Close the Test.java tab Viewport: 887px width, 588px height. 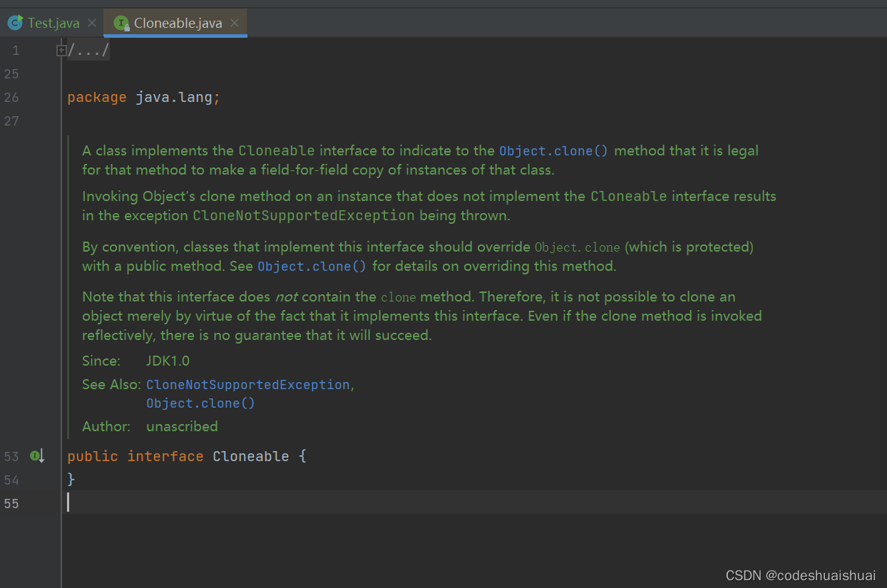tap(92, 23)
